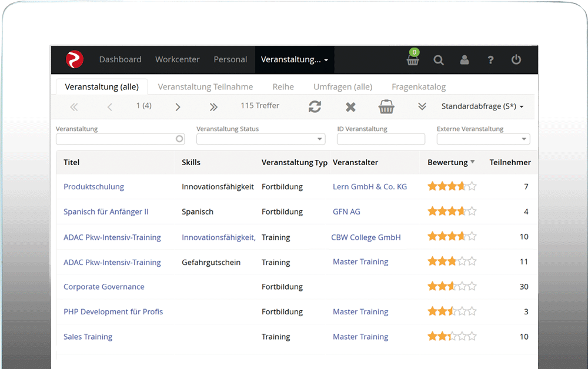Screen dimensions: 588x369
Task: Clear filters with the X icon
Action: [x=350, y=107]
